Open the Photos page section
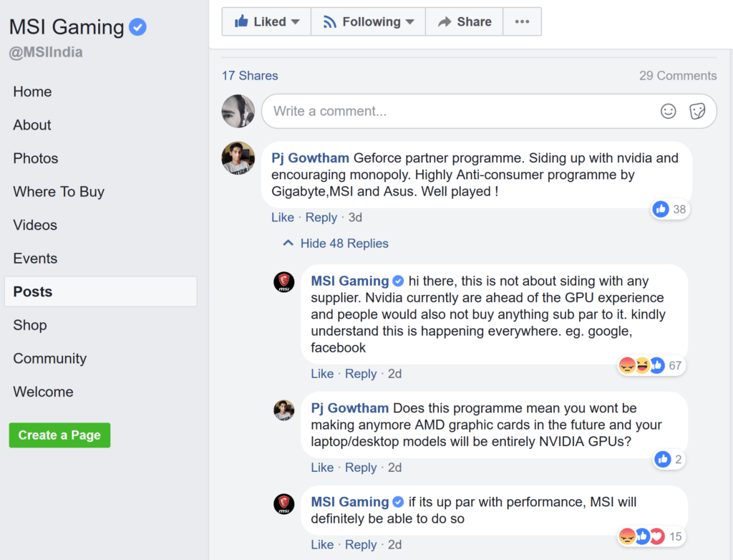Image resolution: width=733 pixels, height=560 pixels. (x=36, y=158)
